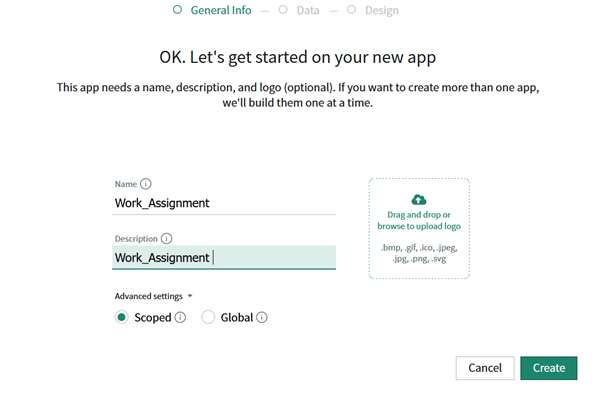Click the supported file formats list in upload box
Image resolution: width=602 pixels, height=409 pixels.
[x=418, y=252]
